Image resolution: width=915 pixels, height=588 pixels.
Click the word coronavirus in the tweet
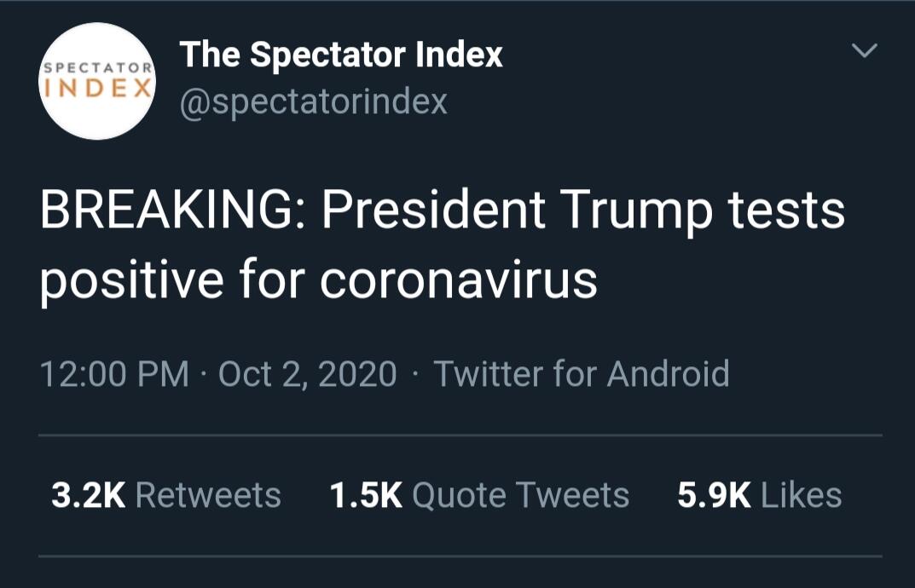[x=459, y=280]
